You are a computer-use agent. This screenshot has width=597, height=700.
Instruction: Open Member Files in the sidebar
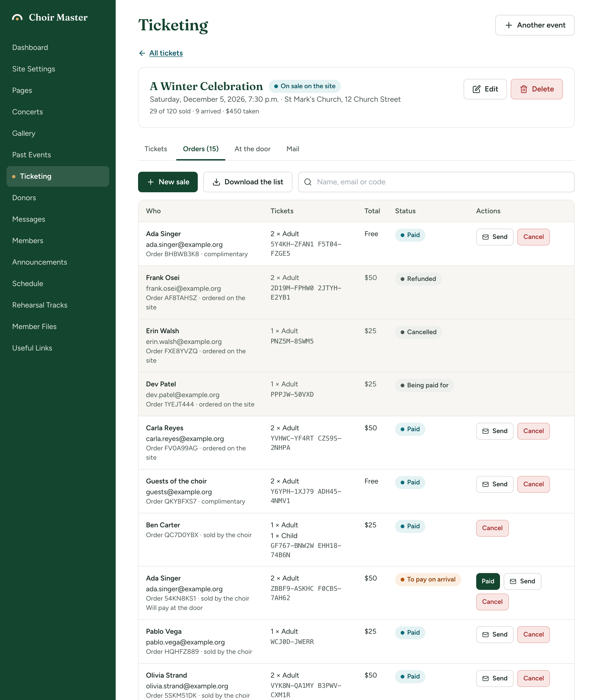tap(58, 326)
